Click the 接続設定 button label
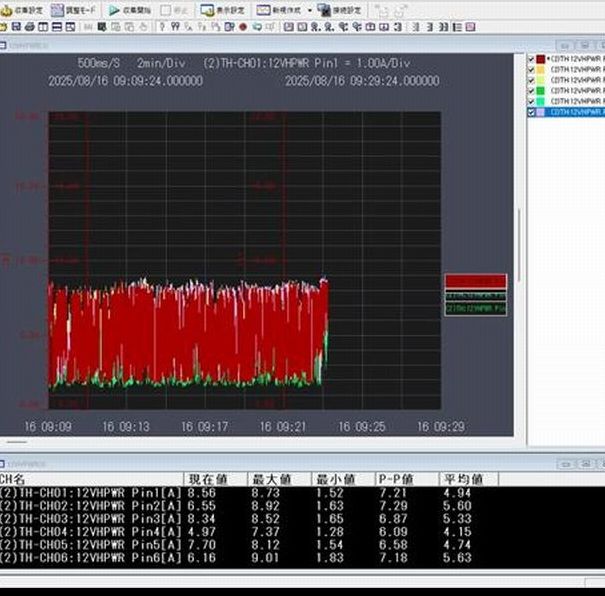 coord(347,10)
